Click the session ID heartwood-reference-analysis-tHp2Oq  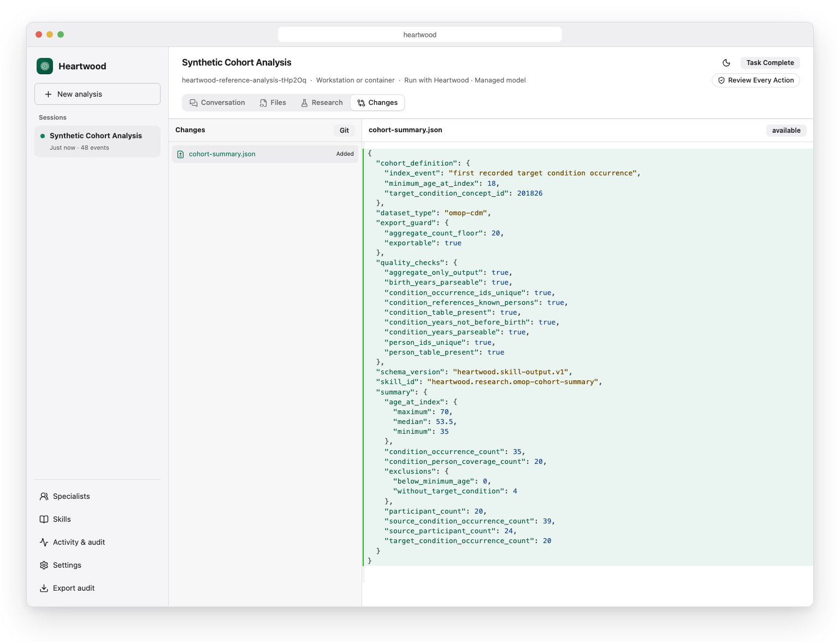tap(244, 80)
